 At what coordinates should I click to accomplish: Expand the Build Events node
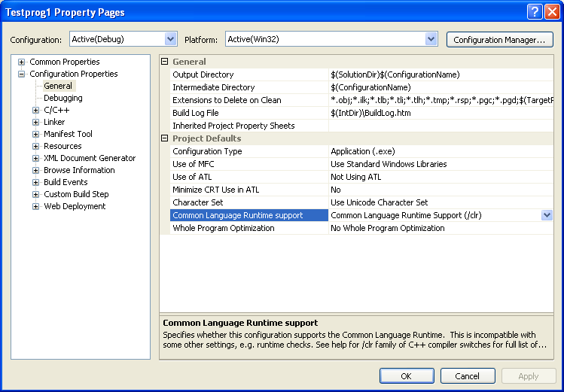click(35, 183)
